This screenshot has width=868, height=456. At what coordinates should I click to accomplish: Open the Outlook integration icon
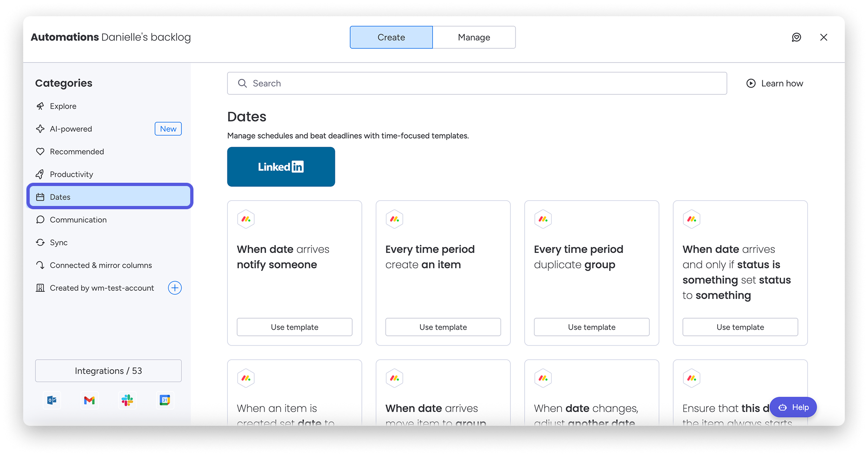point(52,400)
